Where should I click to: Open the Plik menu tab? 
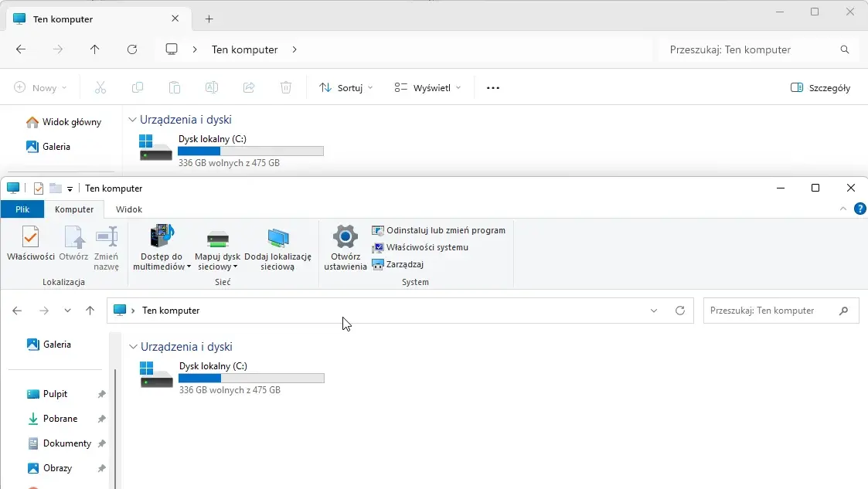[x=22, y=209]
